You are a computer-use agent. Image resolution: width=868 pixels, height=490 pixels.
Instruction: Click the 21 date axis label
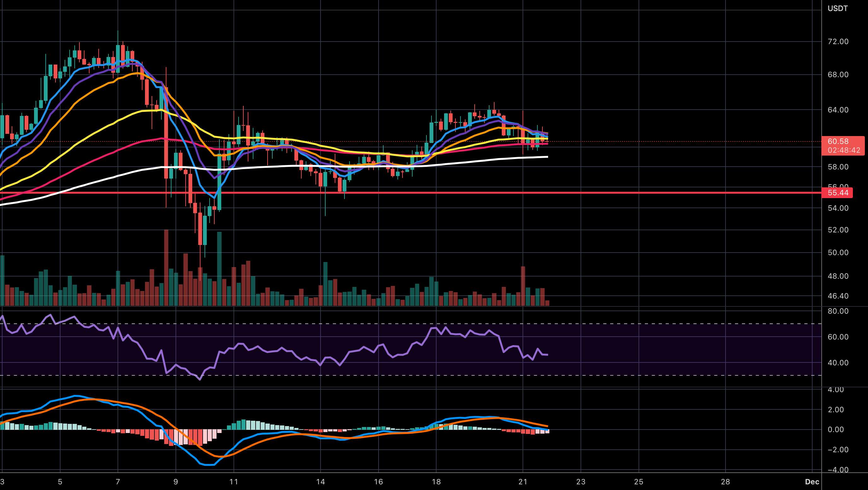(x=523, y=481)
